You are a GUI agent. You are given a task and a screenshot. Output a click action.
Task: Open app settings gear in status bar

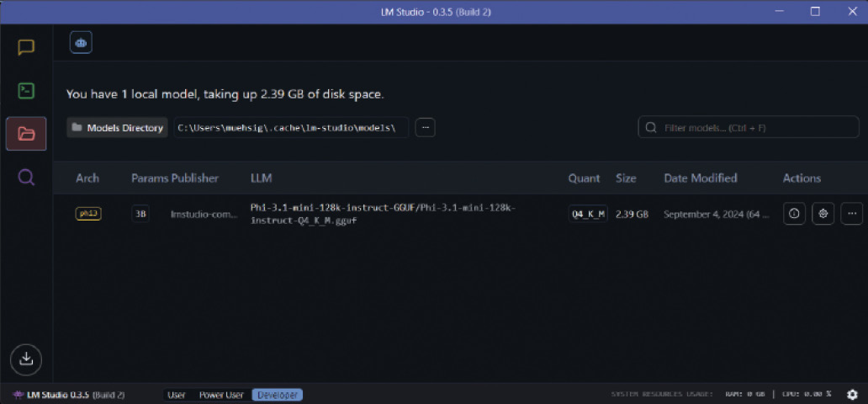pyautogui.click(x=853, y=395)
